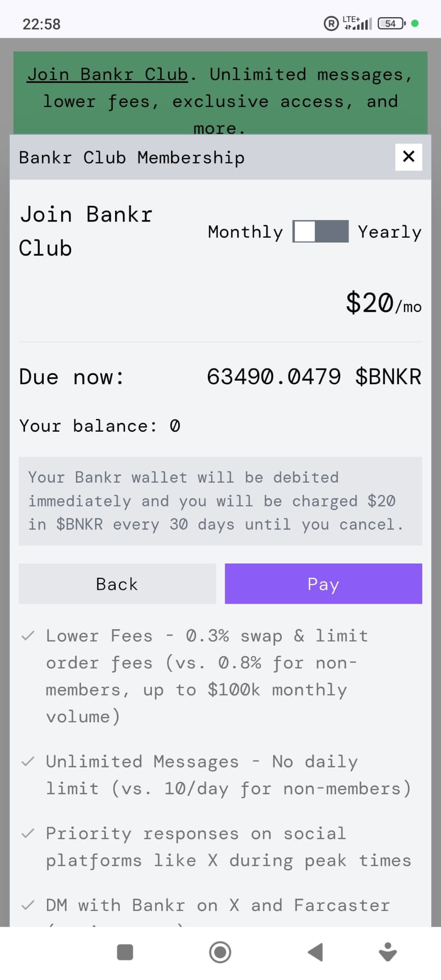The width and height of the screenshot is (441, 980).
Task: Tap the Android home circle icon
Action: coord(220,952)
